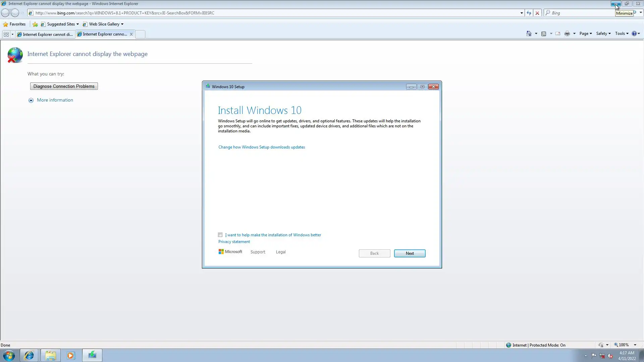The image size is (644, 362).
Task: Check the help make installation better checkbox
Action: click(x=220, y=235)
